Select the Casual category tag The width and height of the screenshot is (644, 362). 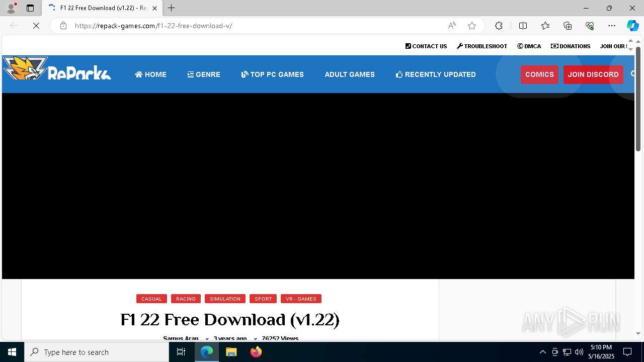point(151,299)
